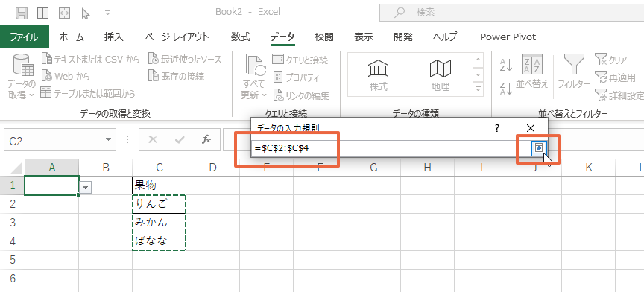Open the dropdown arrow on cell A1
The height and width of the screenshot is (292, 644).
point(86,187)
